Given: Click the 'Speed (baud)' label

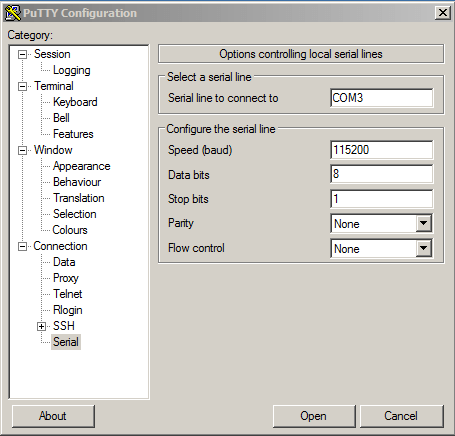Looking at the screenshot, I should click(200, 150).
